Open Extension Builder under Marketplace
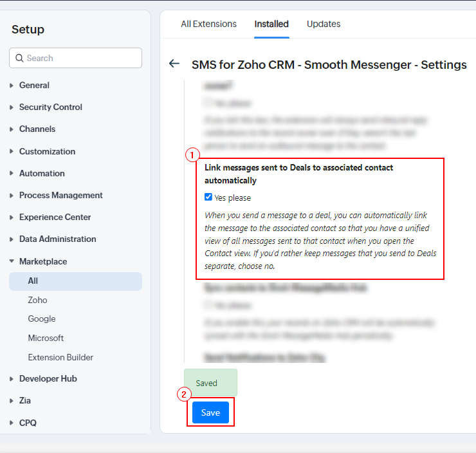The height and width of the screenshot is (453, 476). pyautogui.click(x=60, y=357)
